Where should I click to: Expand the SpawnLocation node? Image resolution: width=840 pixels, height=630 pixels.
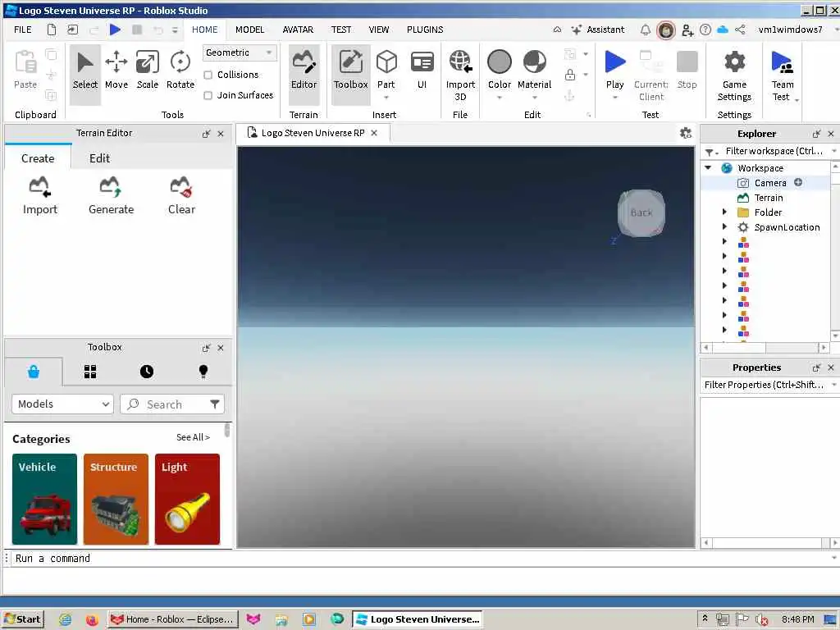(724, 227)
